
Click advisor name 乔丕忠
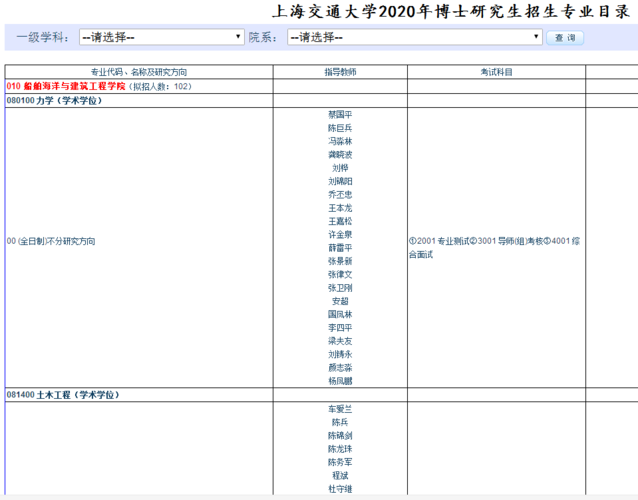point(340,194)
